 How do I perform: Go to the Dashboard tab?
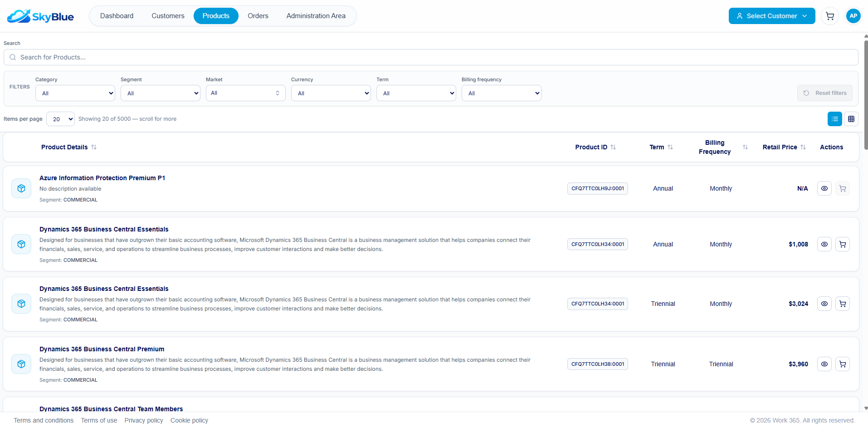pyautogui.click(x=117, y=16)
